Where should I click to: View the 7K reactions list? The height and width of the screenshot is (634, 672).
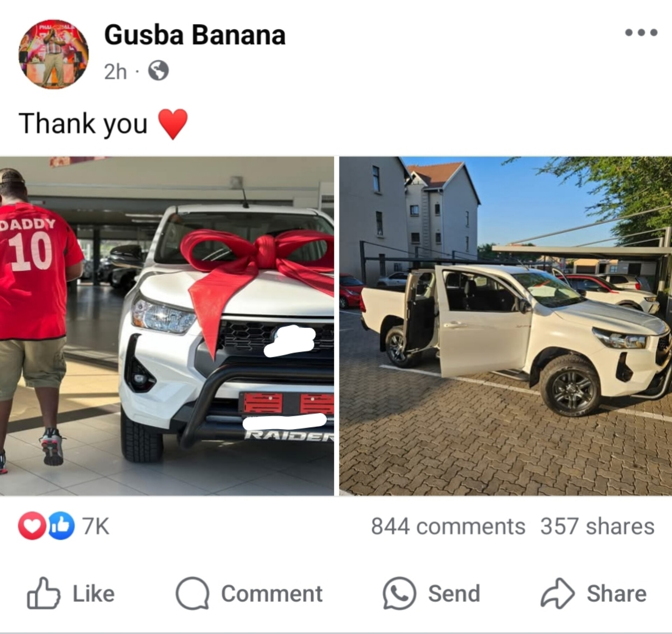(96, 526)
